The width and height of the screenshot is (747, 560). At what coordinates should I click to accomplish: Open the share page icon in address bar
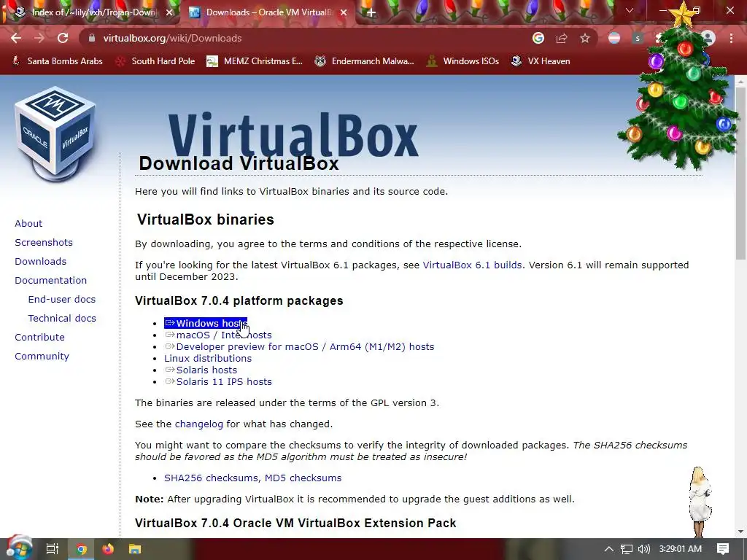[x=562, y=38]
